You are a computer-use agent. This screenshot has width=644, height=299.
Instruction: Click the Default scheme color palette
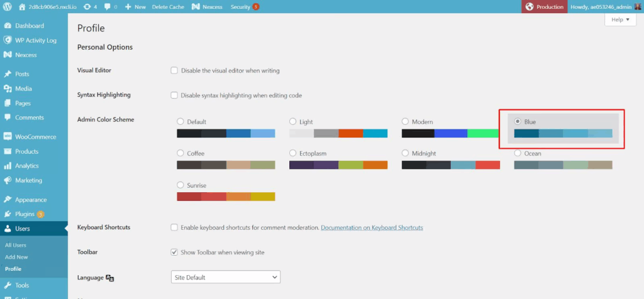coord(226,133)
